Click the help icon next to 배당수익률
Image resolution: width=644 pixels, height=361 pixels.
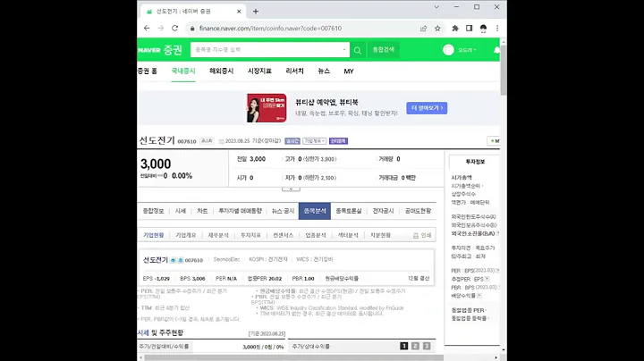(479, 296)
